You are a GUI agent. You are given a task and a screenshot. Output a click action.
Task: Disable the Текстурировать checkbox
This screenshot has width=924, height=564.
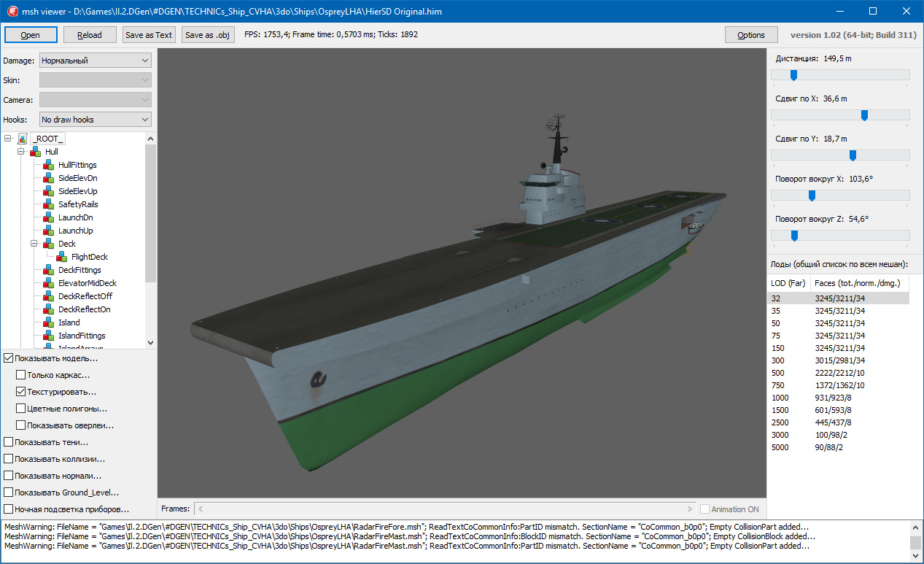tap(21, 392)
